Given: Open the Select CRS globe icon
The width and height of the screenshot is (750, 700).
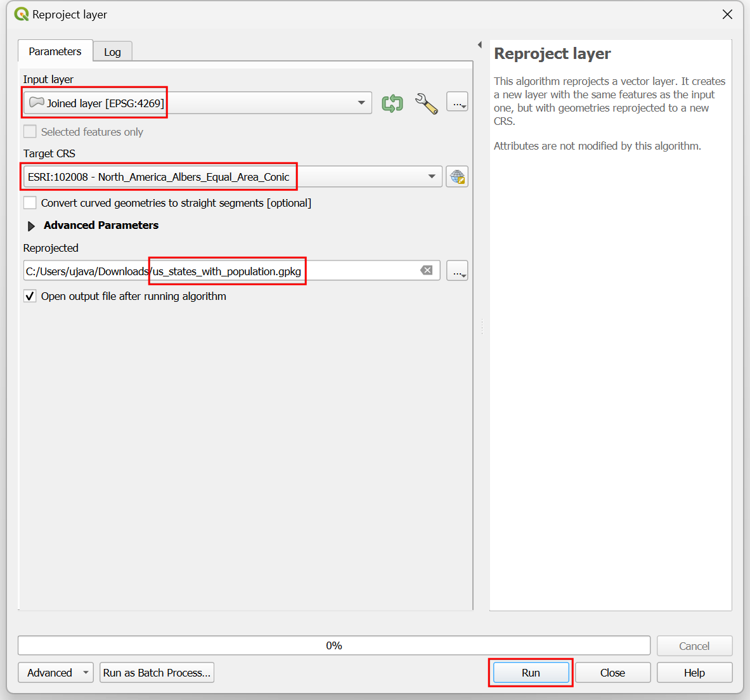Looking at the screenshot, I should [457, 177].
